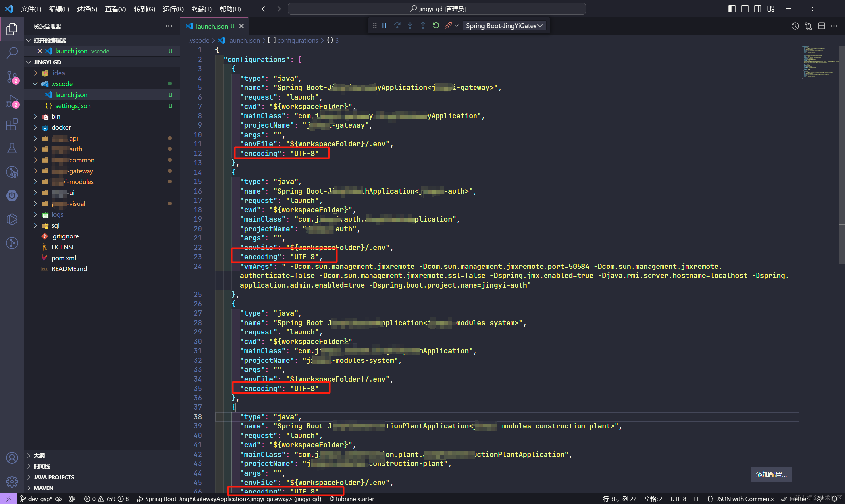
Task: Select the launch.json editor tab
Action: pos(211,26)
